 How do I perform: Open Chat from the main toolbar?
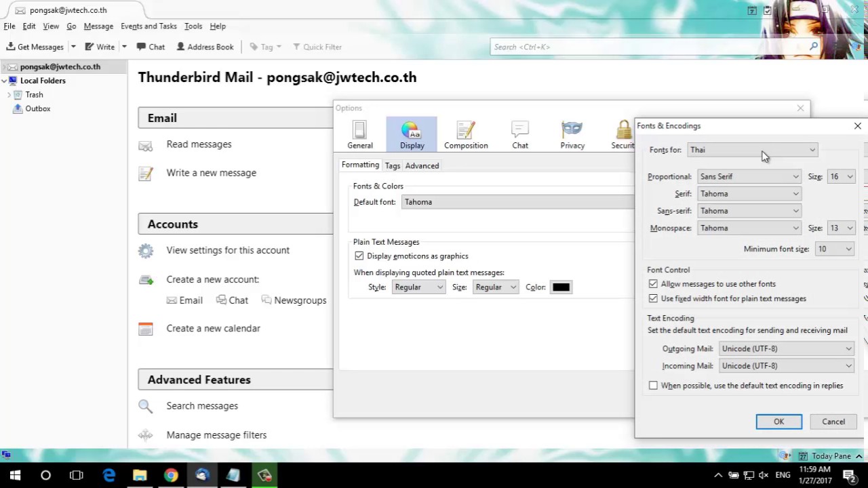pyautogui.click(x=151, y=47)
